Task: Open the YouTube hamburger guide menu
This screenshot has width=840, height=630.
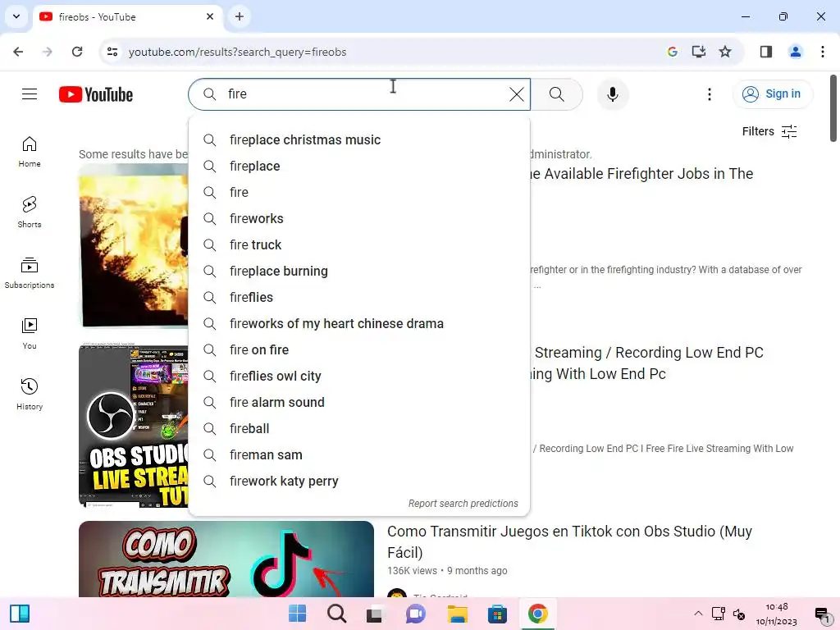Action: click(x=30, y=94)
